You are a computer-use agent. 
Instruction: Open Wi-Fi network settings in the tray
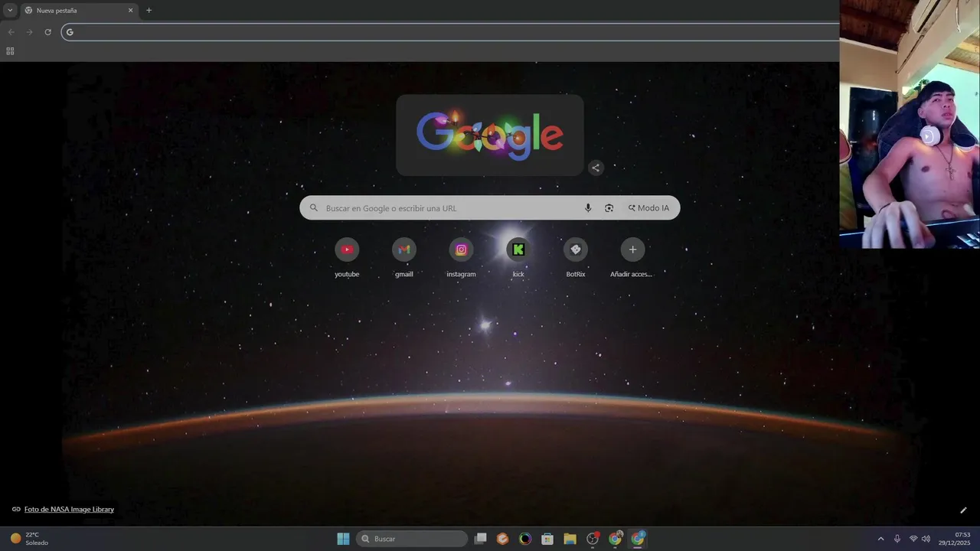point(913,539)
